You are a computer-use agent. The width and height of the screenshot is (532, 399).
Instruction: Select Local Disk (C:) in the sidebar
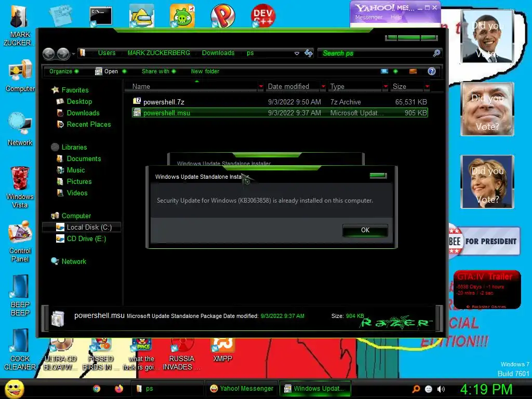click(x=82, y=228)
